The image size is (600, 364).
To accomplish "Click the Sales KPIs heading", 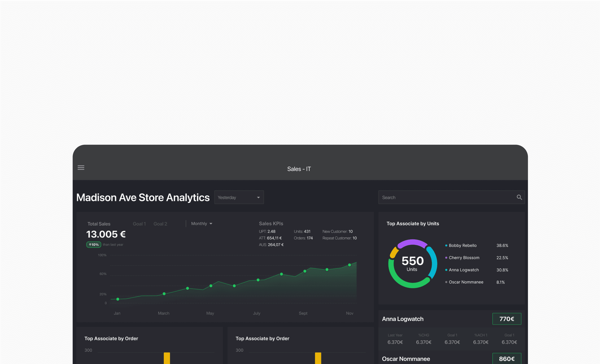I will click(x=271, y=223).
